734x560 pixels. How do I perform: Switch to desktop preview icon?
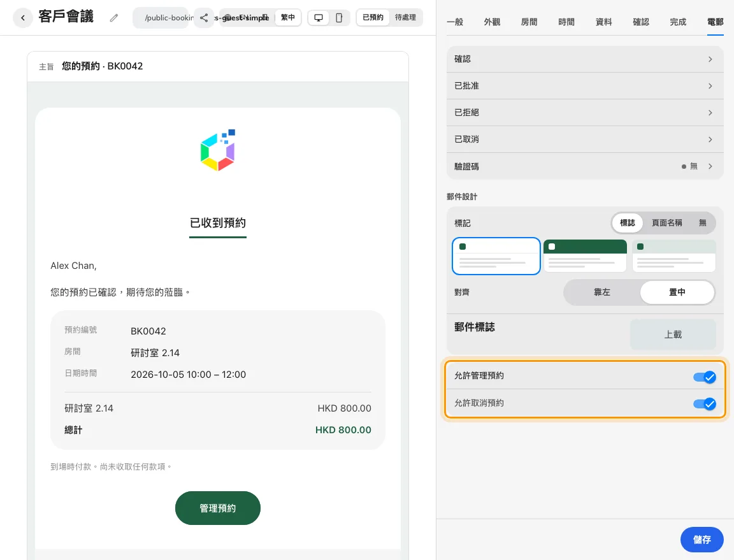[319, 18]
